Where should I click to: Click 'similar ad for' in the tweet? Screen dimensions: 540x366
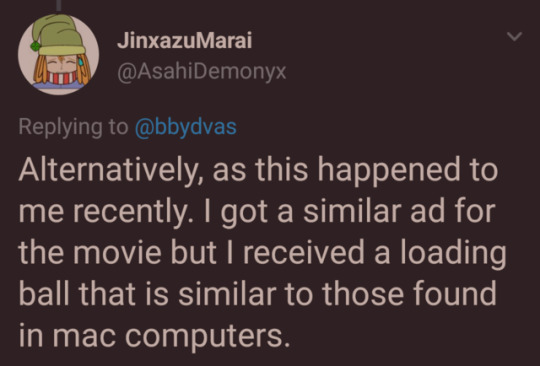[399, 211]
